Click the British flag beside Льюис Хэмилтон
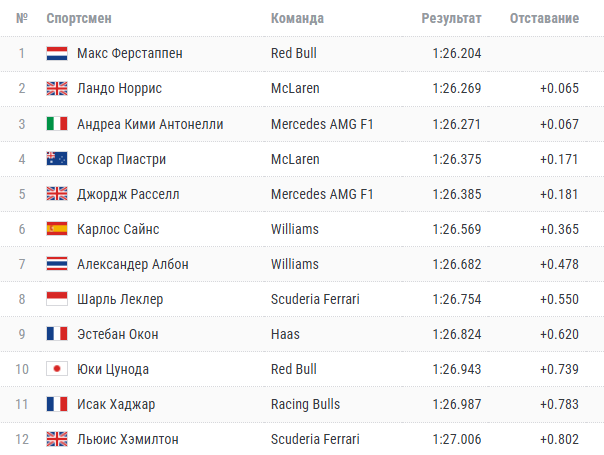The height and width of the screenshot is (455, 604). (x=57, y=439)
